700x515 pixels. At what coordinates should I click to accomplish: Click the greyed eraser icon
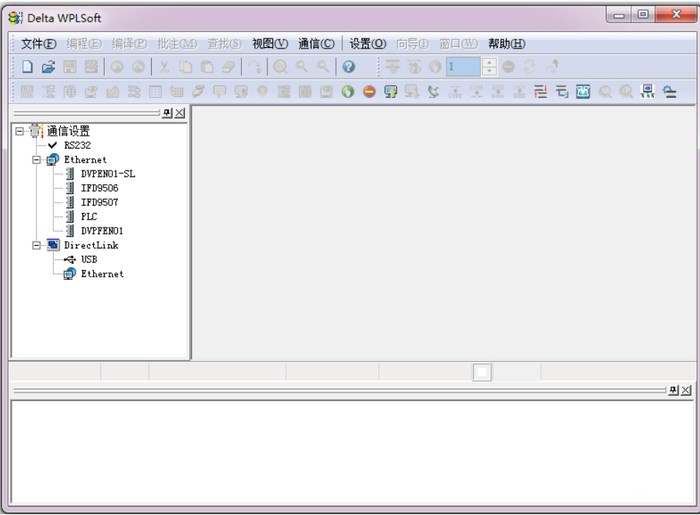pos(229,67)
